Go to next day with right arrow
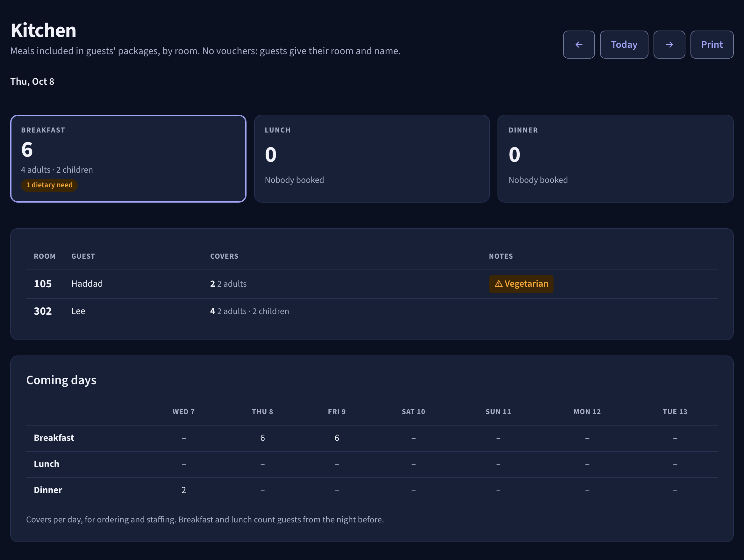 pyautogui.click(x=669, y=45)
